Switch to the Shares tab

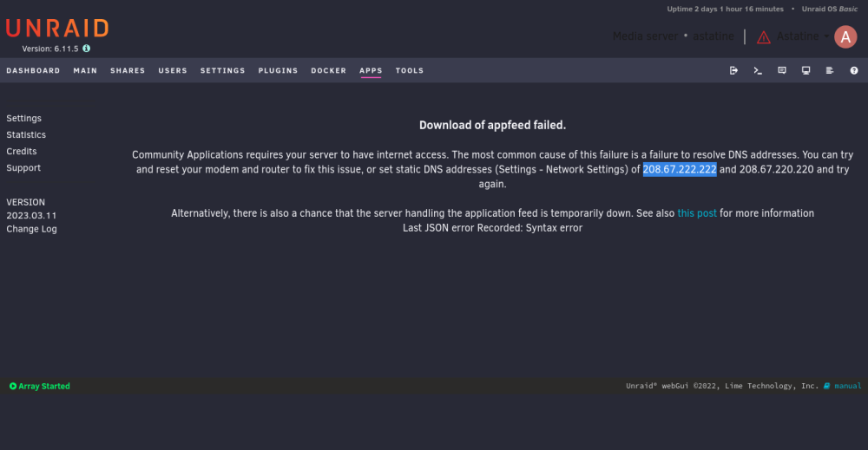coord(128,71)
